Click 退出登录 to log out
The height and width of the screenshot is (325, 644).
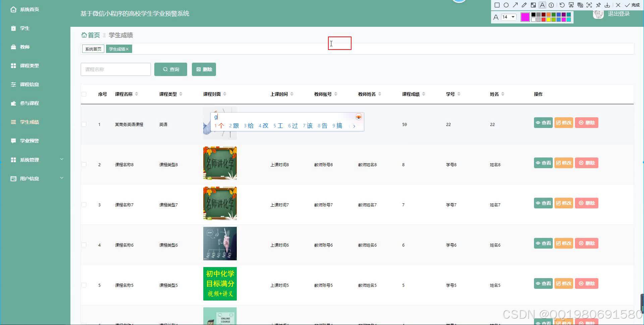pyautogui.click(x=619, y=14)
